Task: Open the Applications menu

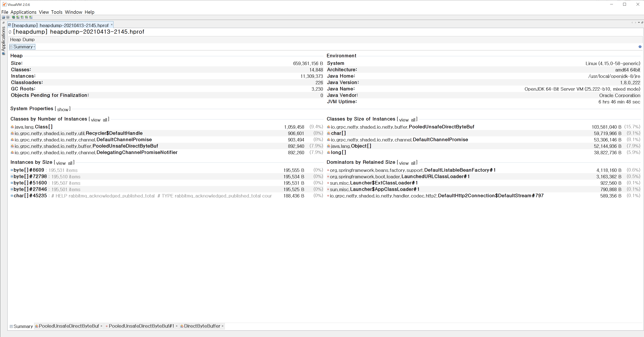Action: click(24, 12)
